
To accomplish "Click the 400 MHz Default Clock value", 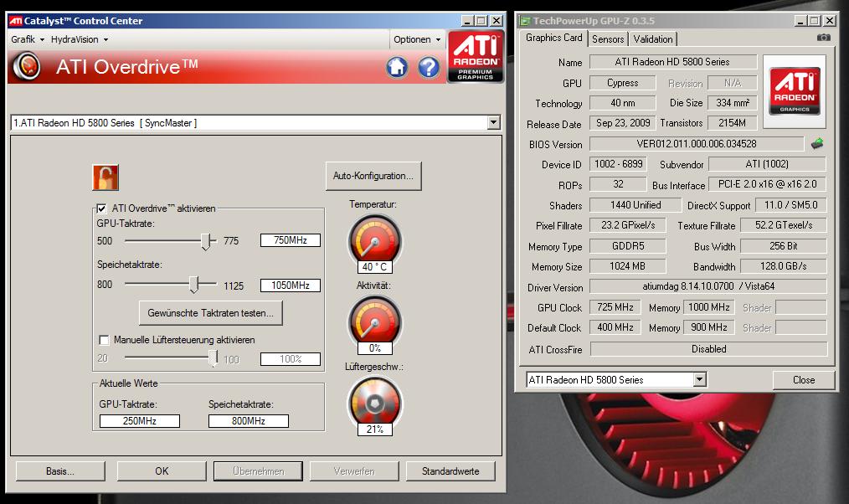I will pyautogui.click(x=615, y=327).
